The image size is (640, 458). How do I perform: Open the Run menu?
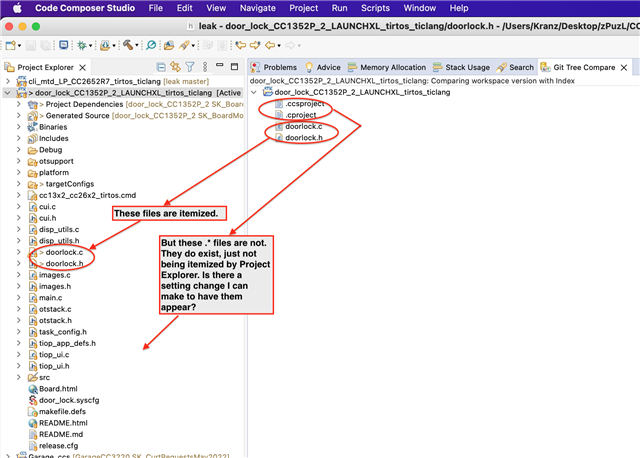click(x=339, y=8)
